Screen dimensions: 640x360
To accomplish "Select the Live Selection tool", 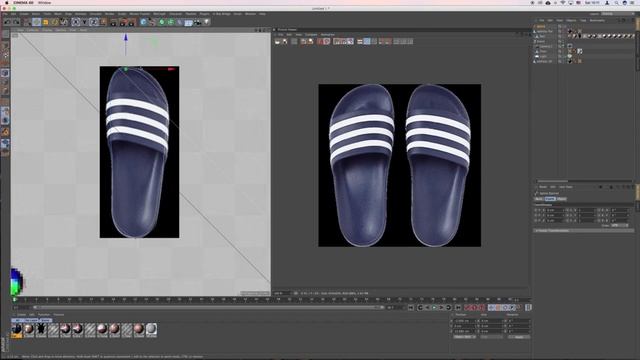I will click(27, 22).
